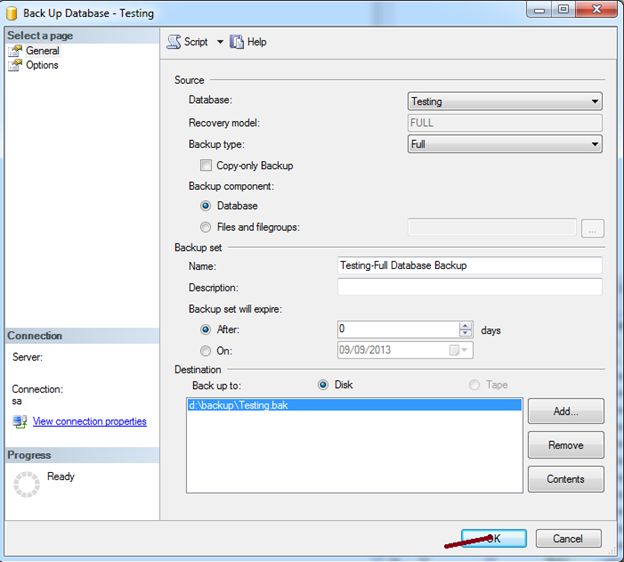Select the Database backup component radio
The image size is (624, 562).
point(205,206)
